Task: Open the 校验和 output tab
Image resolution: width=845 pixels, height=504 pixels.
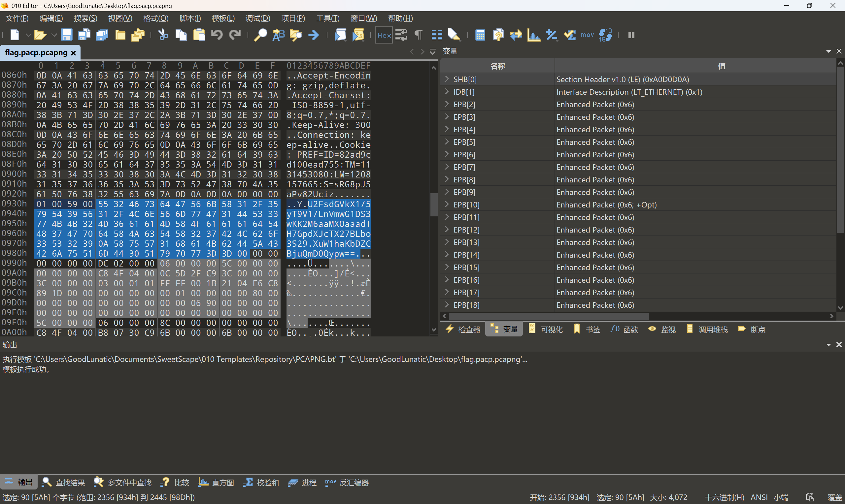Action: (261, 482)
